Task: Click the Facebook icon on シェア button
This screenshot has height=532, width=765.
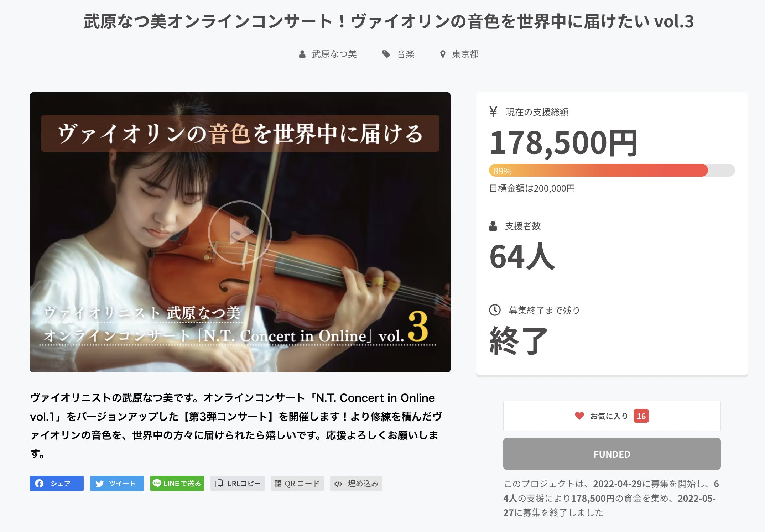Action: pos(40,483)
